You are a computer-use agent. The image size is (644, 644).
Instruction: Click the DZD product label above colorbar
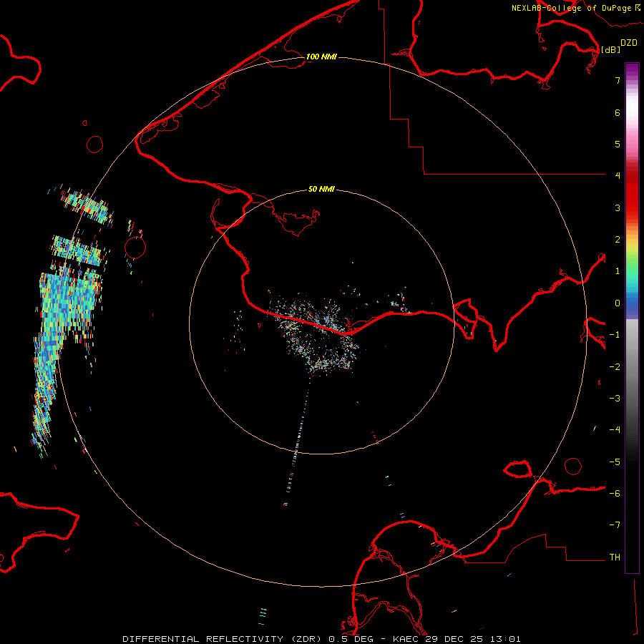coord(629,43)
